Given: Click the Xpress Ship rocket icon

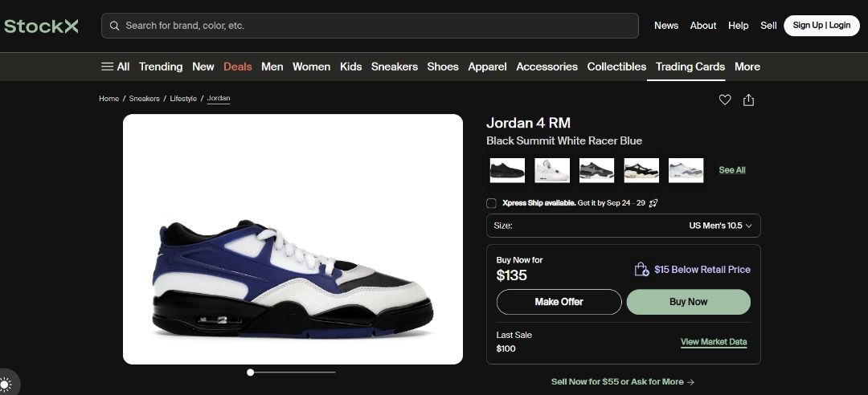Looking at the screenshot, I should coord(653,203).
